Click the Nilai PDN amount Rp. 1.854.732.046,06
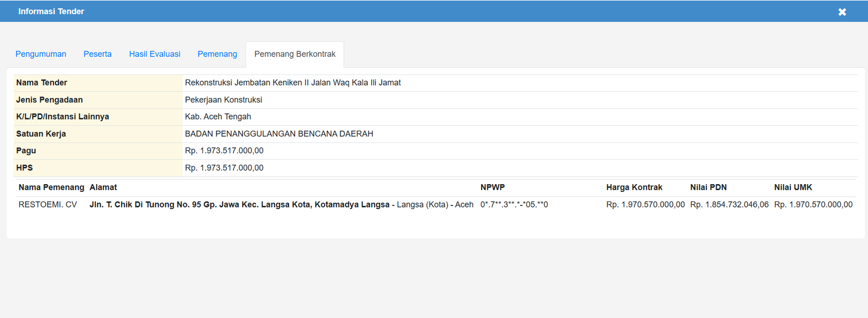 (729, 205)
